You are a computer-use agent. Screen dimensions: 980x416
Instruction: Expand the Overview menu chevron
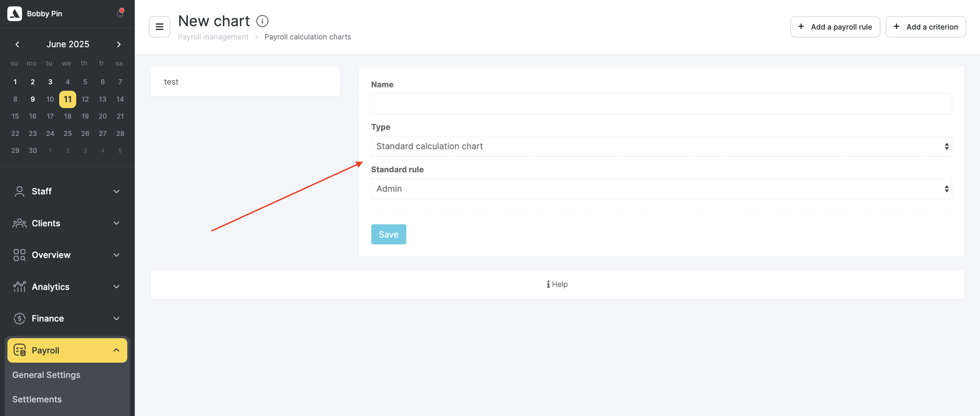tap(116, 255)
